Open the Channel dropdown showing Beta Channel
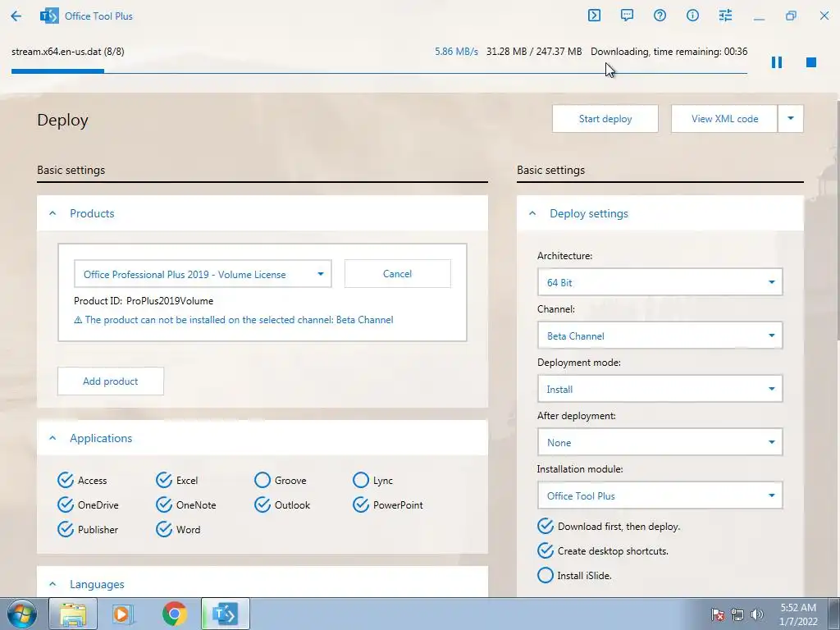The width and height of the screenshot is (840, 630). [660, 336]
